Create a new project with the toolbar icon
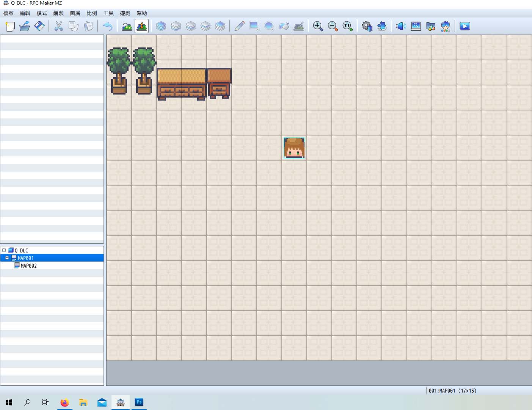 point(10,26)
